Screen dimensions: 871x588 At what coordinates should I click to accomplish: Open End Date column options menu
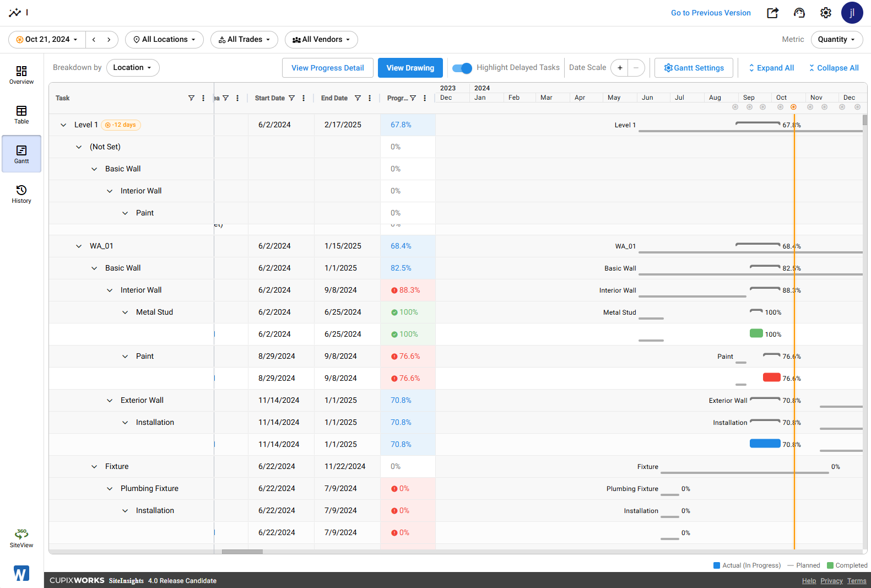(x=370, y=98)
